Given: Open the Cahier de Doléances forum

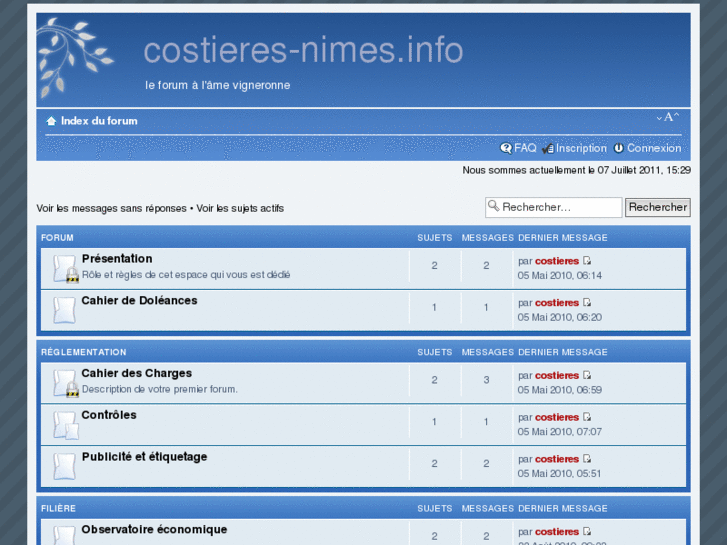Looking at the screenshot, I should click(x=139, y=301).
